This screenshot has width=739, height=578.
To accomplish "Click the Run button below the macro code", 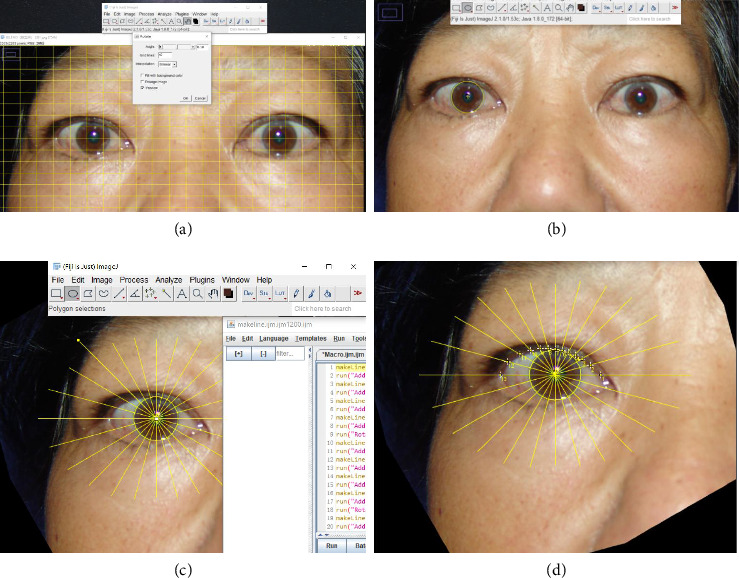I will point(332,545).
